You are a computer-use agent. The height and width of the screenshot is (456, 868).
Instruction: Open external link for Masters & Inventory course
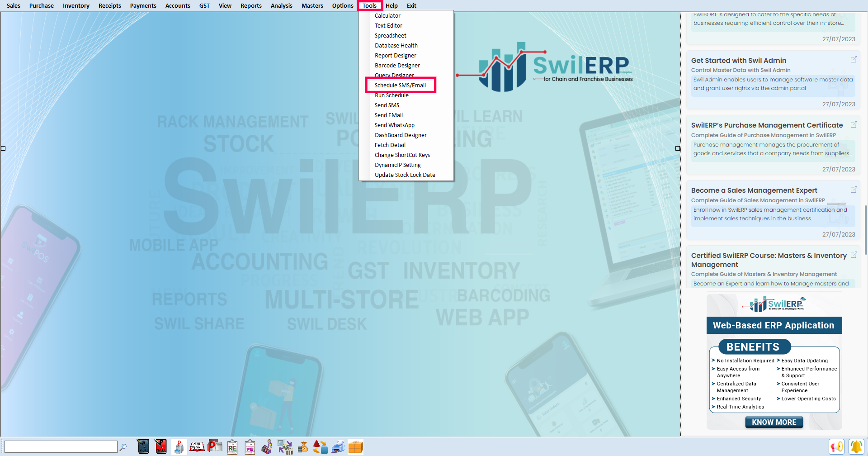tap(854, 255)
